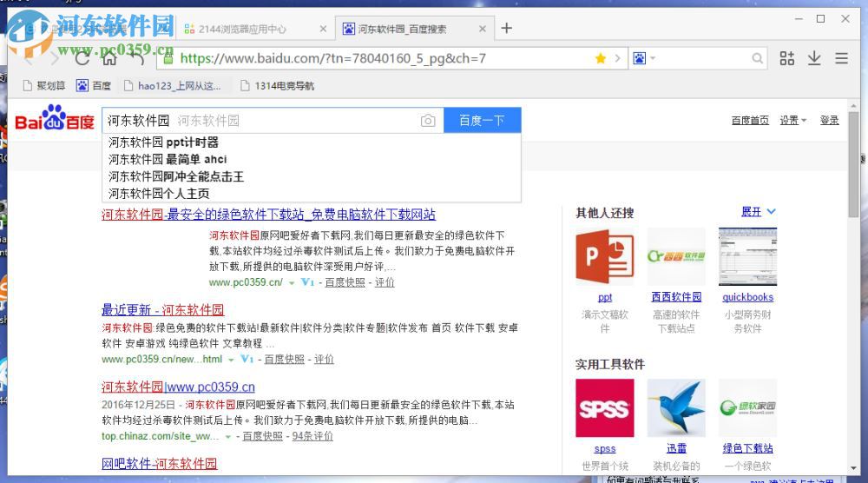Click 评价 for www.pc0359.cn/ result

point(385,282)
